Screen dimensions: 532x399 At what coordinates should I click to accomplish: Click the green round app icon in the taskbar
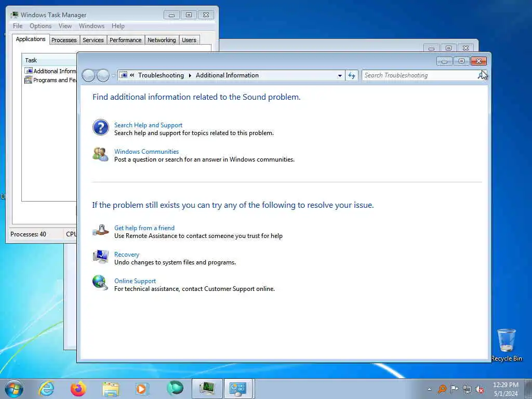click(175, 388)
